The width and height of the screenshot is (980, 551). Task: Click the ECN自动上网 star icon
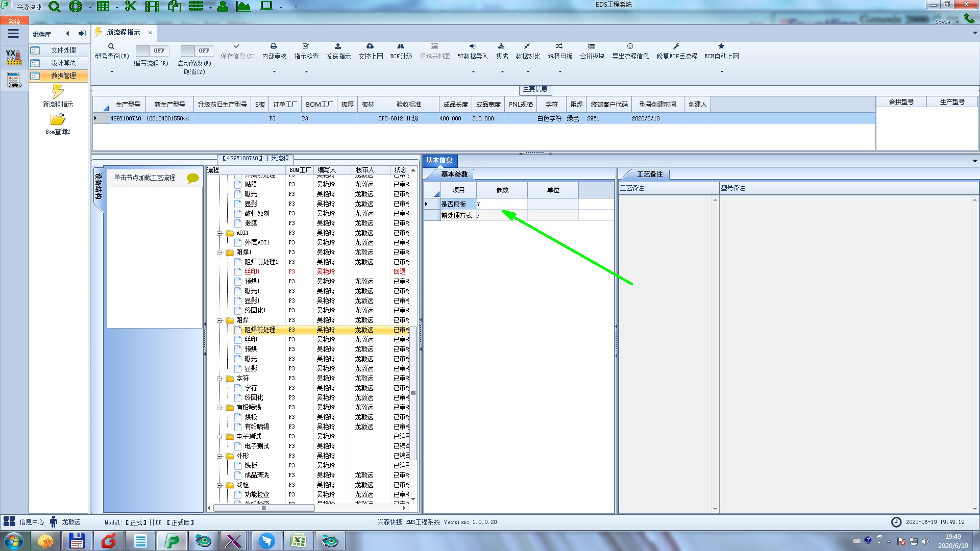[x=721, y=46]
